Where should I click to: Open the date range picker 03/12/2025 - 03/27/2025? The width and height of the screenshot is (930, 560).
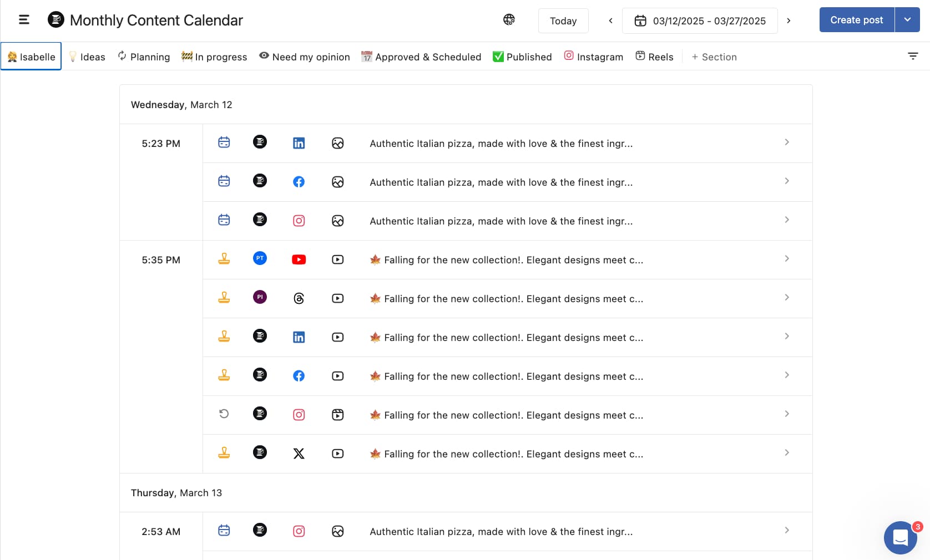[700, 21]
